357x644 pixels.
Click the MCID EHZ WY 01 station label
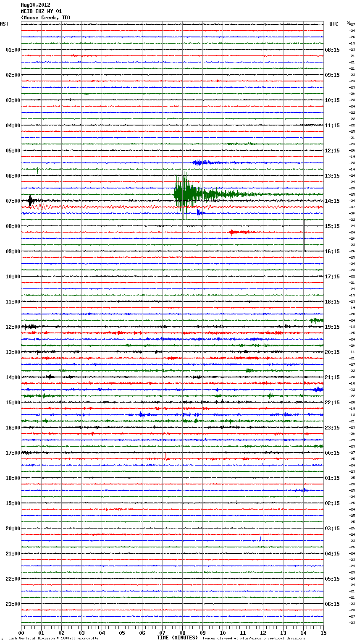tap(41, 11)
